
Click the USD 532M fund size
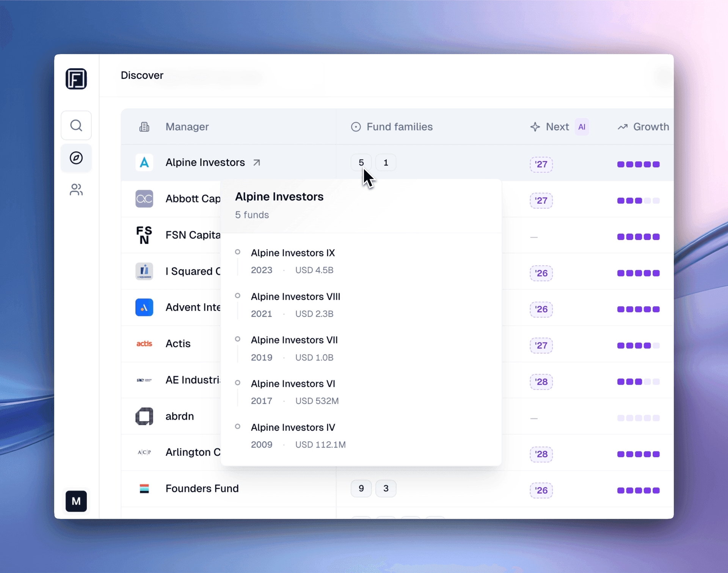click(x=317, y=401)
